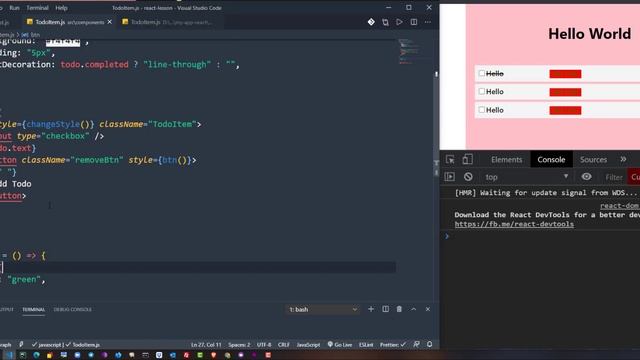This screenshot has width=640, height=360.
Task: Click Ln 27, Col 11 cursor position
Action: [206, 344]
